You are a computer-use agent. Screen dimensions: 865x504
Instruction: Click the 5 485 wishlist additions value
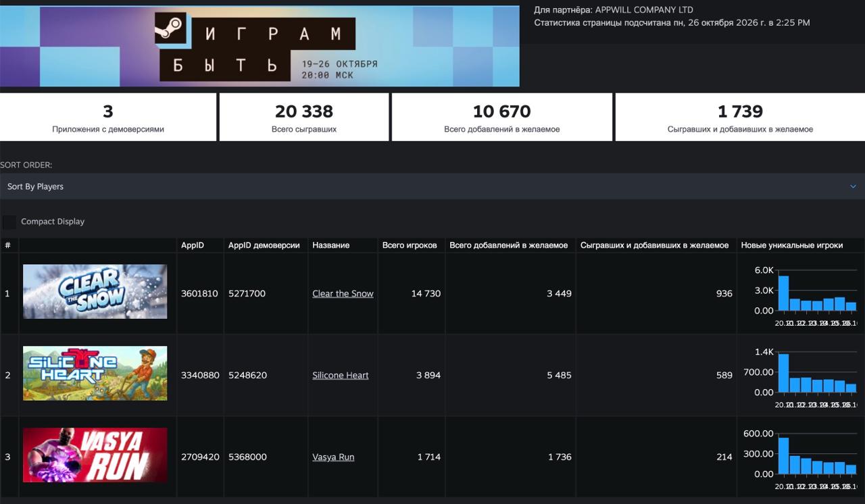[559, 376]
